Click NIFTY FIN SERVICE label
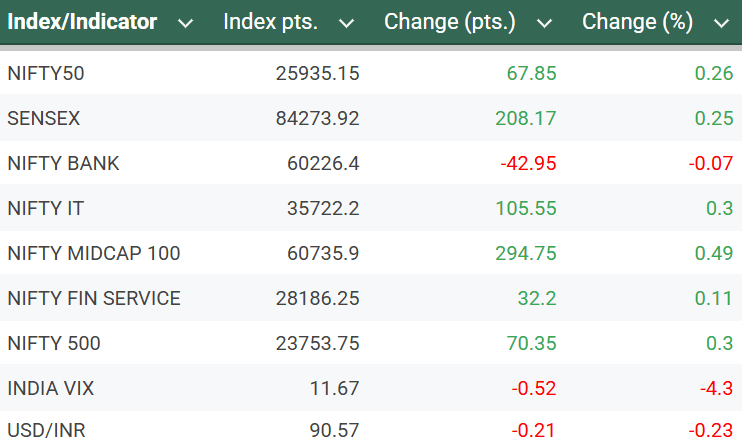Image resolution: width=742 pixels, height=445 pixels. (x=93, y=298)
